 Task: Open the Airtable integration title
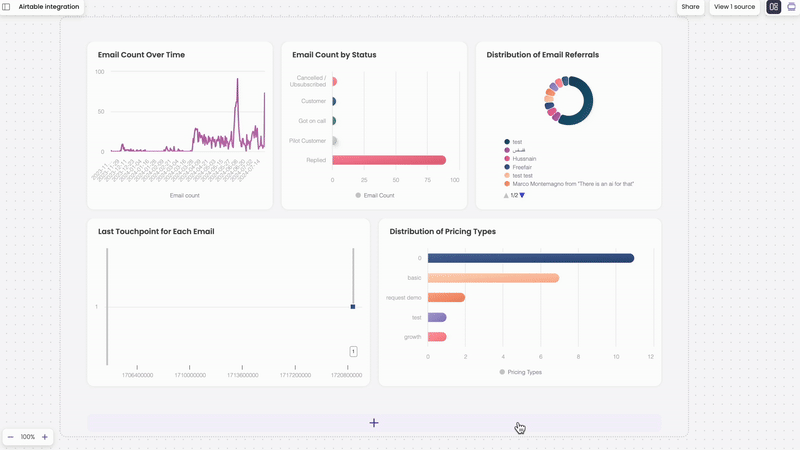pos(49,7)
